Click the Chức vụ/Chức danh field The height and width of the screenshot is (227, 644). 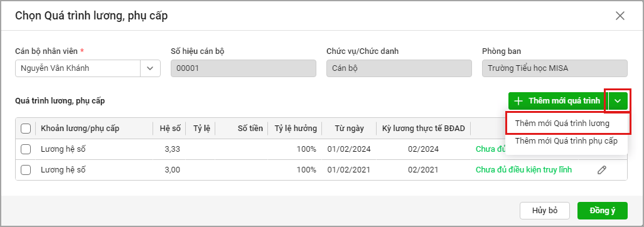(x=399, y=68)
